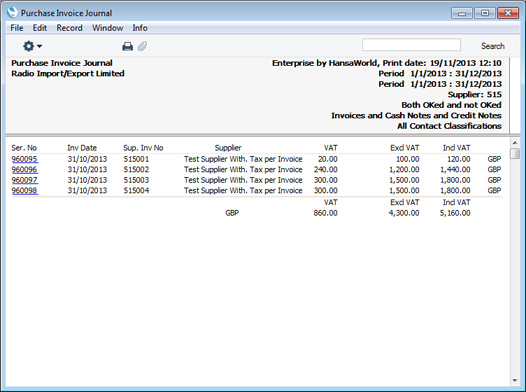Click the VAT total 860.00

click(325, 213)
